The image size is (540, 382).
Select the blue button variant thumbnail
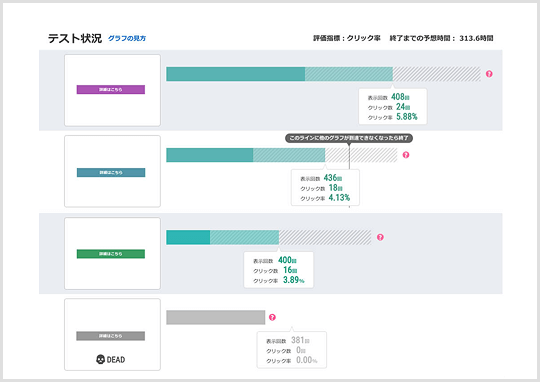[x=112, y=171]
